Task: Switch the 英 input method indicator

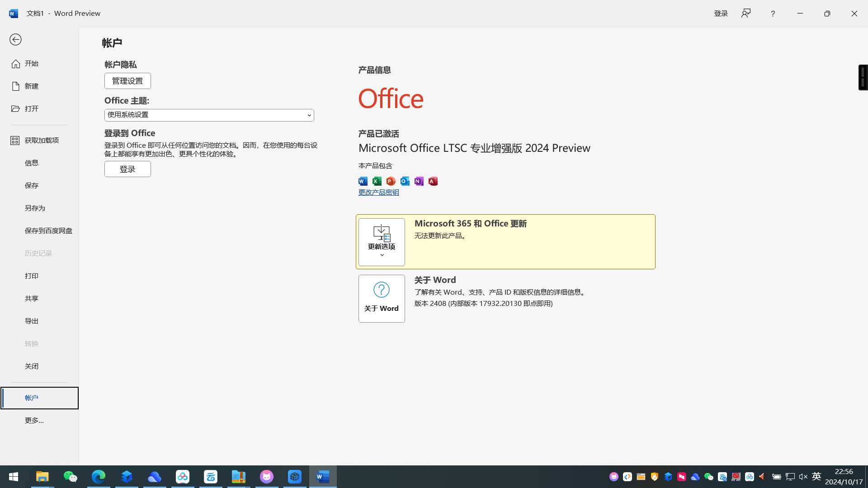Action: pos(816,477)
